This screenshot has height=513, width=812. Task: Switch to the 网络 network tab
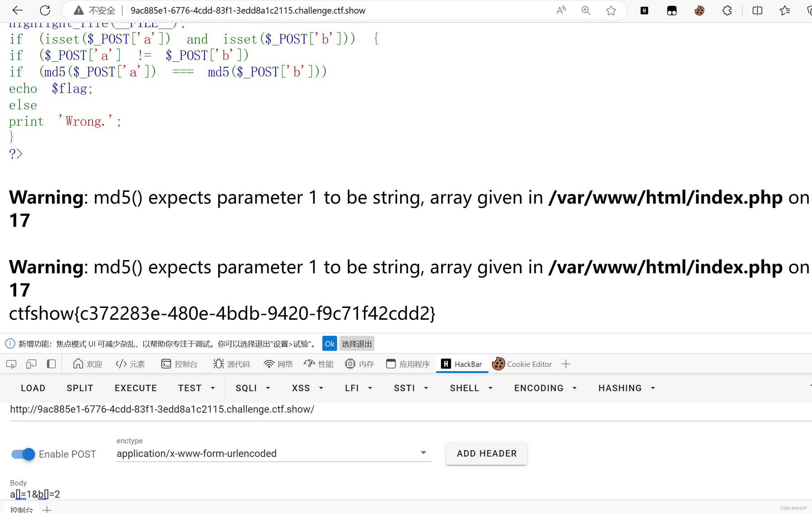(278, 364)
